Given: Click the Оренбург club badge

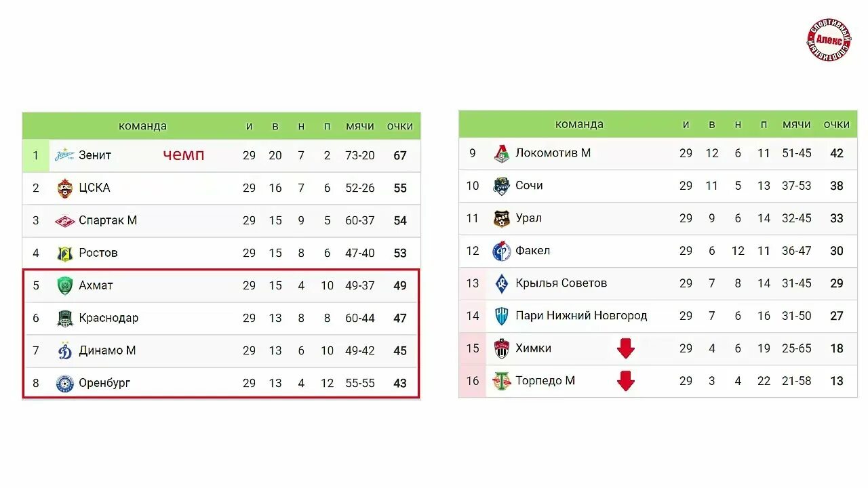Looking at the screenshot, I should 65,383.
